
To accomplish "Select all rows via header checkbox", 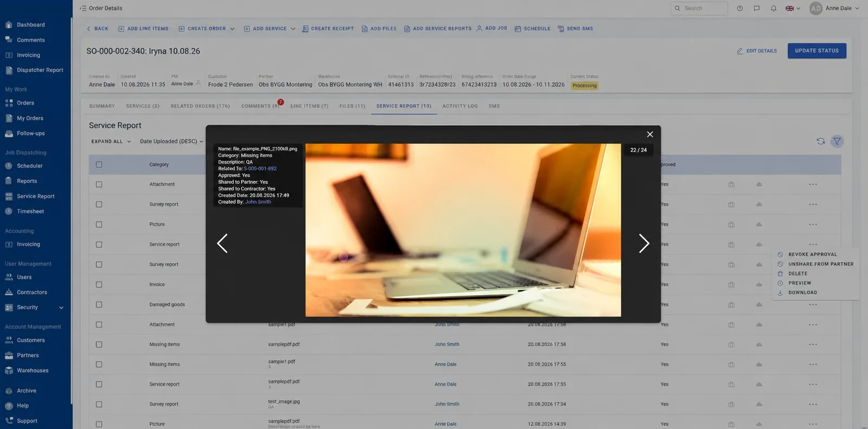I will tap(99, 164).
